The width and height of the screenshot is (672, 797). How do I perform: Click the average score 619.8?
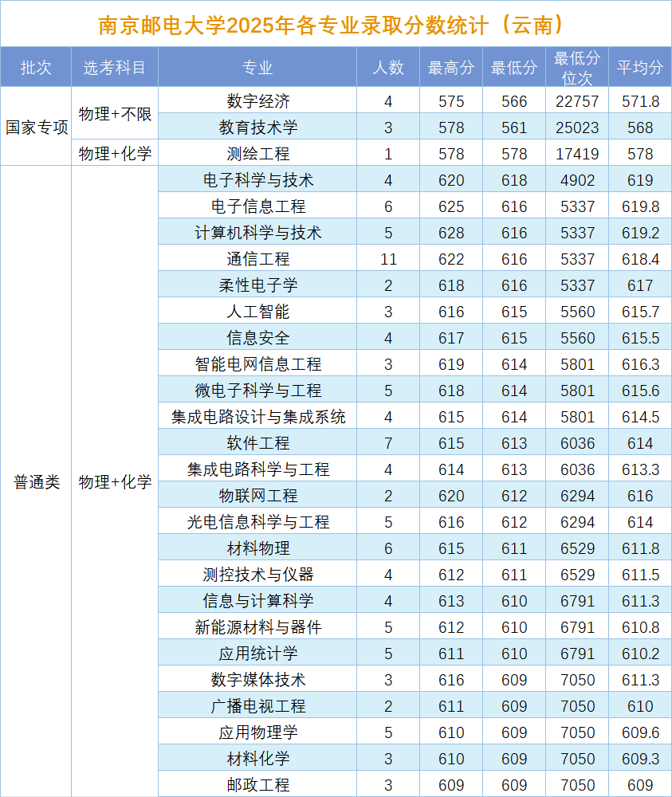tap(640, 207)
